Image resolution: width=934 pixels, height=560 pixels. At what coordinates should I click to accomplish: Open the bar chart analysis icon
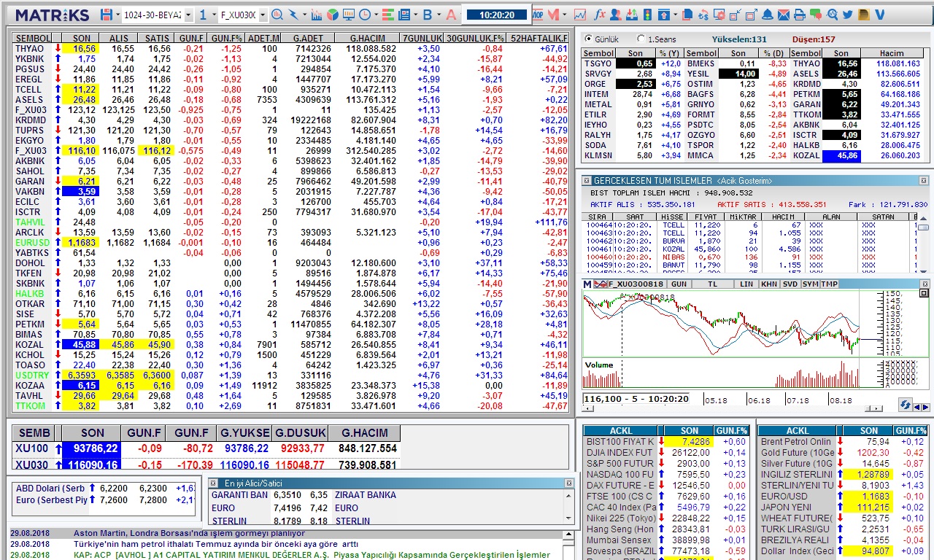pyautogui.click(x=317, y=15)
